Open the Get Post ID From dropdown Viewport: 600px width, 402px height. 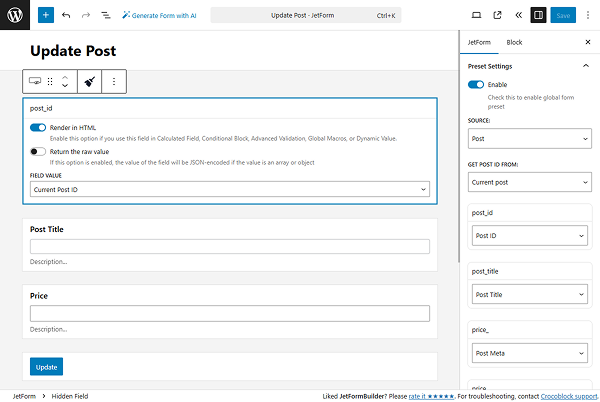pos(529,182)
